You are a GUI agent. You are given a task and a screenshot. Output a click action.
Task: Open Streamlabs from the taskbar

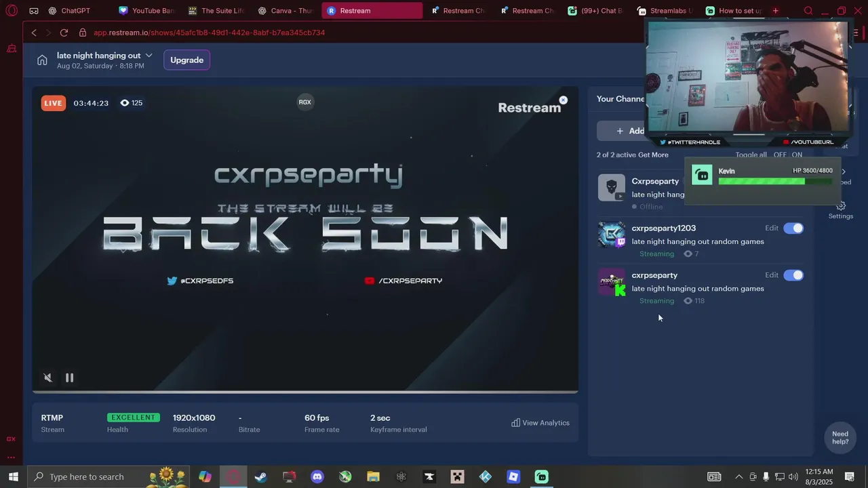[542, 476]
